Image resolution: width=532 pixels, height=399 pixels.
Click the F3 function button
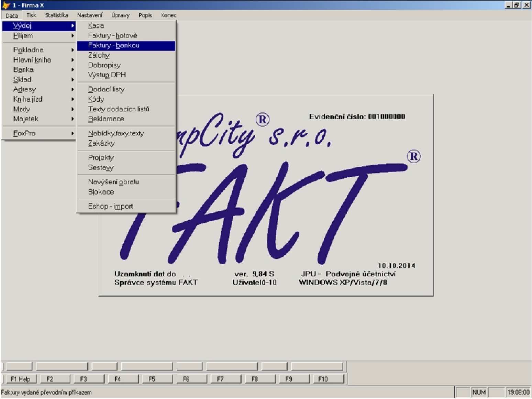pos(89,379)
